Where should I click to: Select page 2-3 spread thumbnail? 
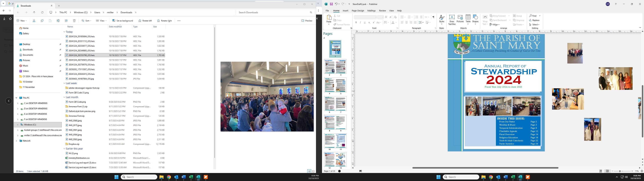point(335,67)
